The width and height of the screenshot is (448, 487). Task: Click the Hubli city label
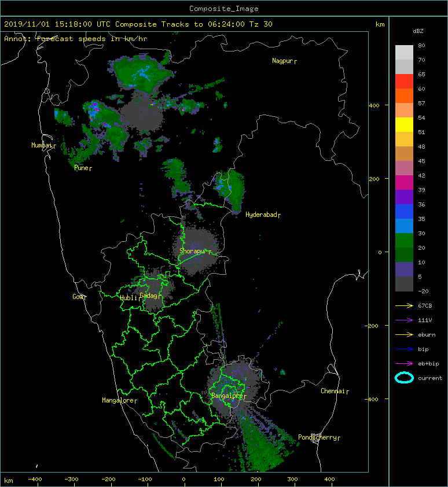(x=128, y=298)
